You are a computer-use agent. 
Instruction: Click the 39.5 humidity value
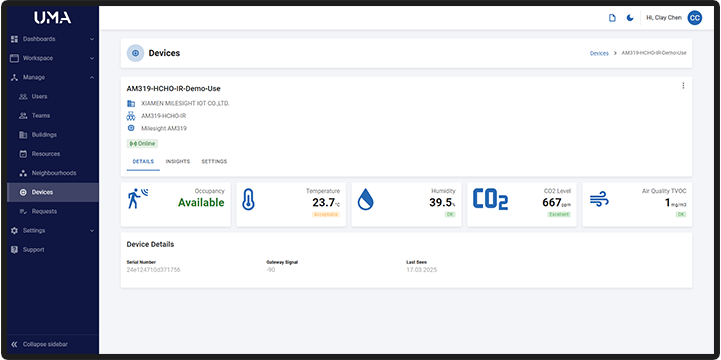click(440, 203)
